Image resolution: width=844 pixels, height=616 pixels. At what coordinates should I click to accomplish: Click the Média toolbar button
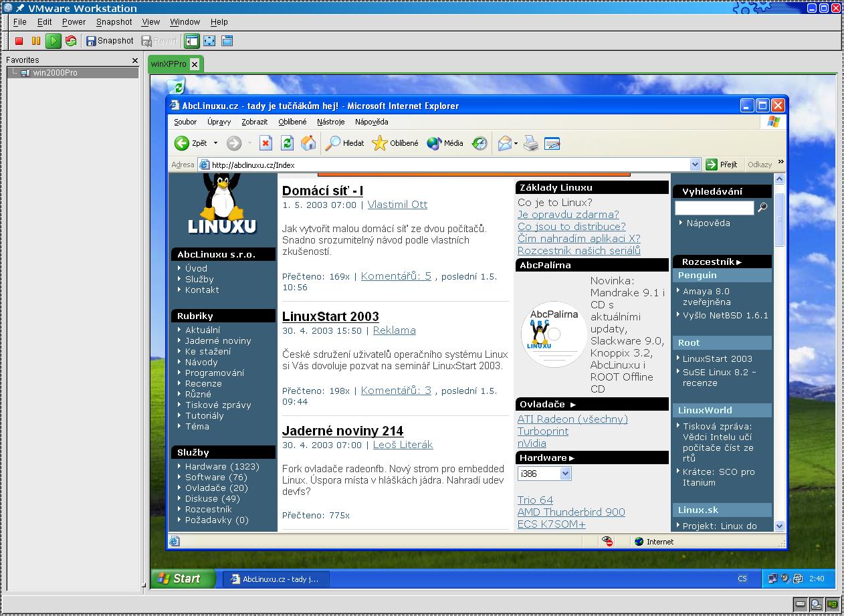coord(445,143)
